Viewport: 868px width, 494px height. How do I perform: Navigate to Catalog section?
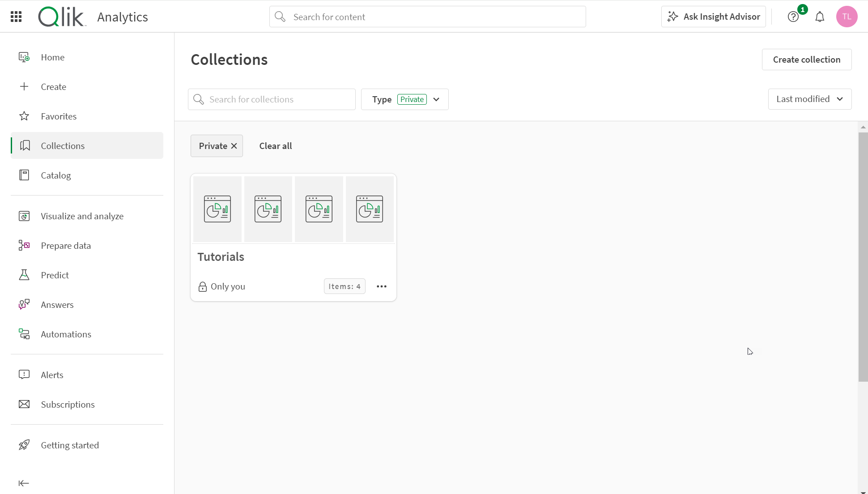(55, 175)
